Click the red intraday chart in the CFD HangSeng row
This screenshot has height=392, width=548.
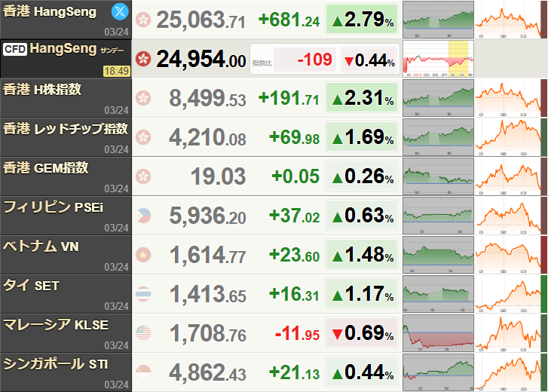(438, 59)
